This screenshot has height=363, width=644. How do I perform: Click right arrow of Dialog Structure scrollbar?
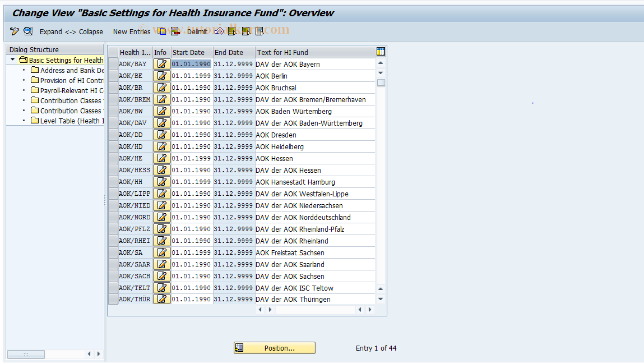[x=99, y=353]
